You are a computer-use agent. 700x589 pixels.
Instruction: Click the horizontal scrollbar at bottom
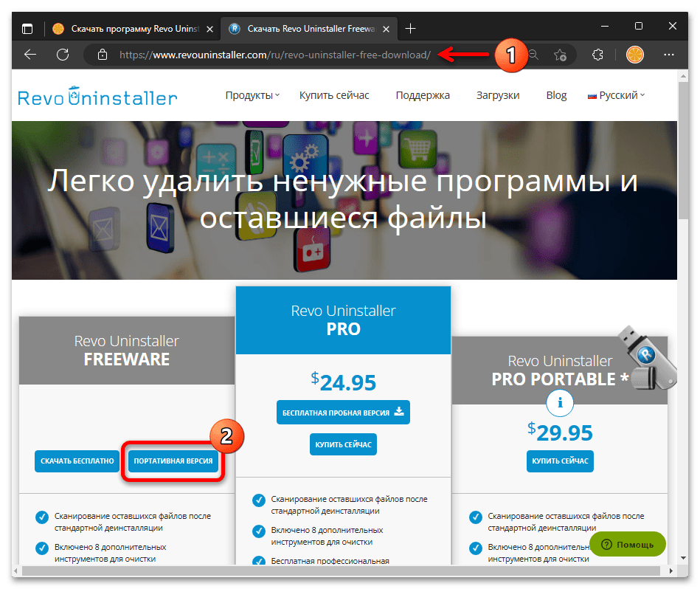click(x=342, y=571)
